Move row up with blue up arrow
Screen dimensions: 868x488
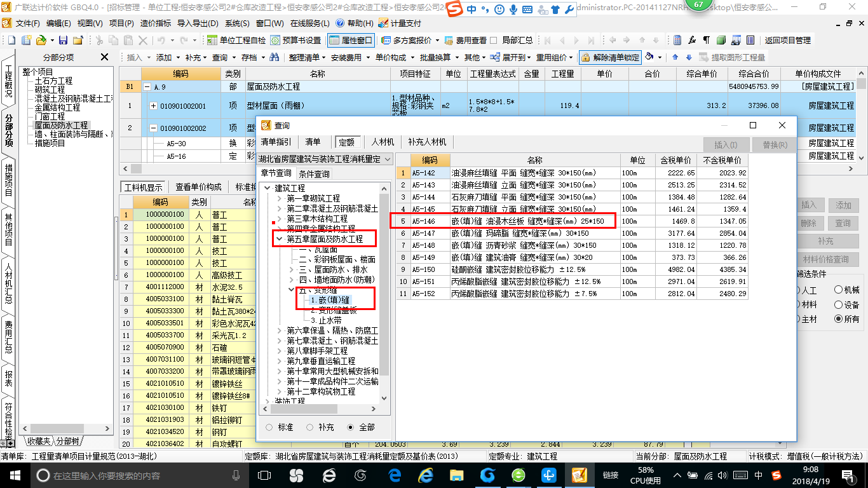tap(675, 57)
